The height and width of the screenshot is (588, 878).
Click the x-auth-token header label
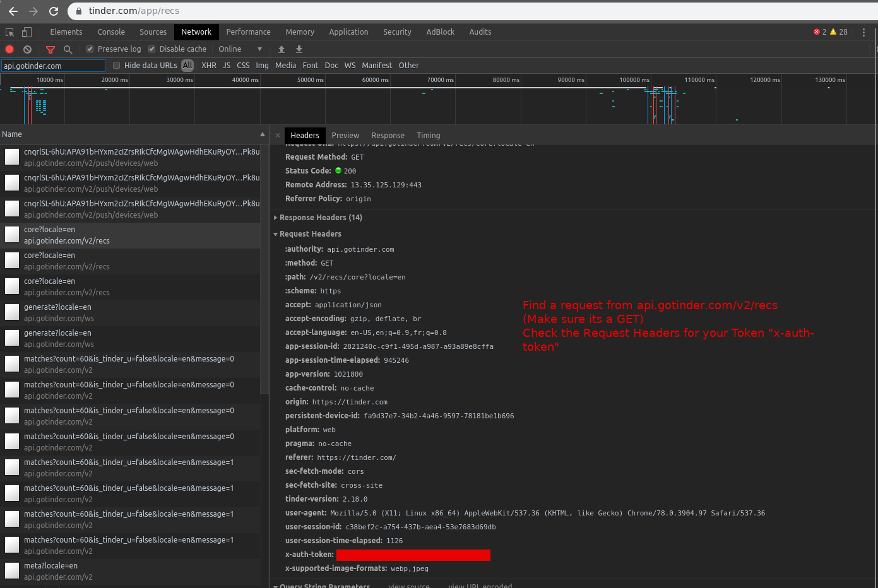pos(309,555)
